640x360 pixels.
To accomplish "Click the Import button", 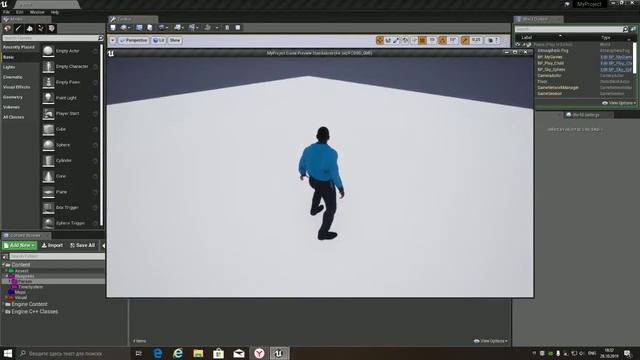I will click(x=52, y=245).
